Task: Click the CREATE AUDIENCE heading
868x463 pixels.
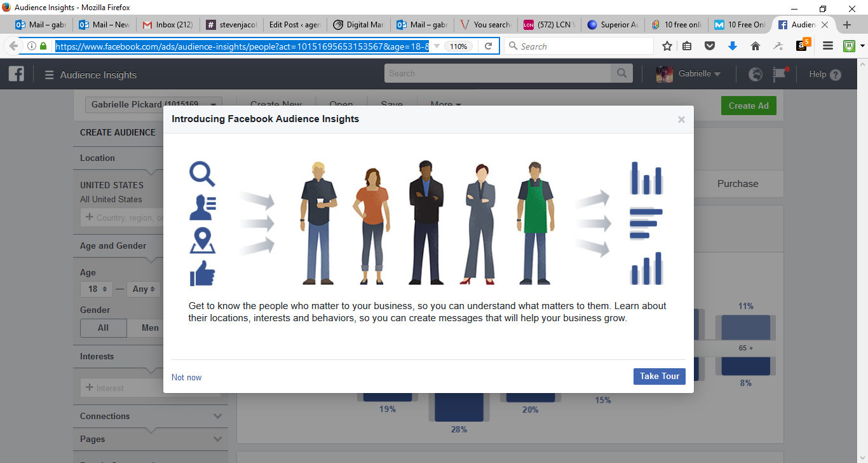Action: click(118, 133)
